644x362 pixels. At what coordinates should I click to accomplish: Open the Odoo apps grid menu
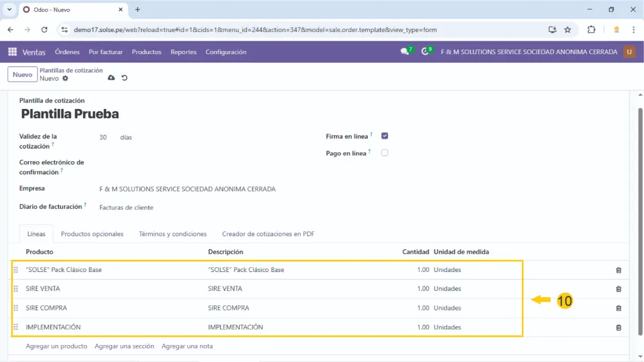13,52
